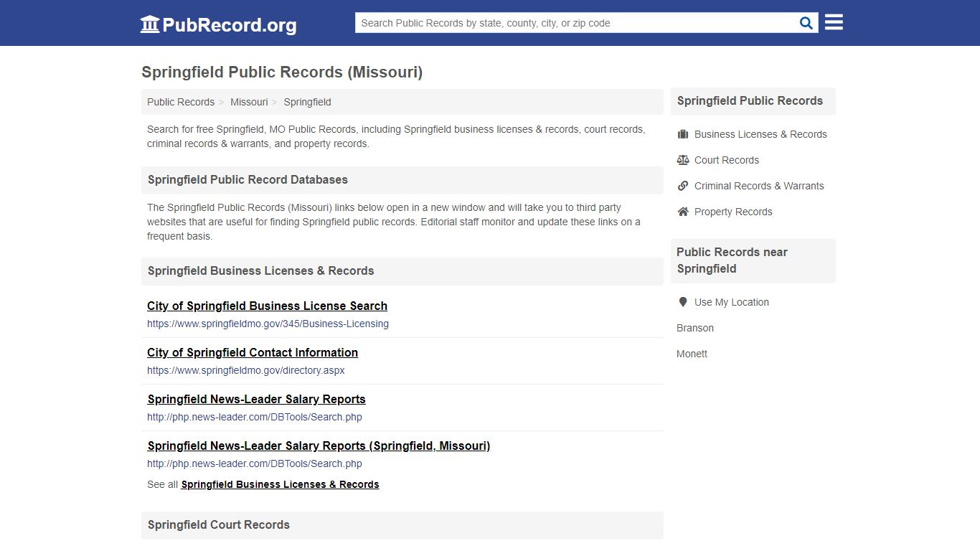
Task: Click the Springfield Public Record Databases heading
Action: 248,180
